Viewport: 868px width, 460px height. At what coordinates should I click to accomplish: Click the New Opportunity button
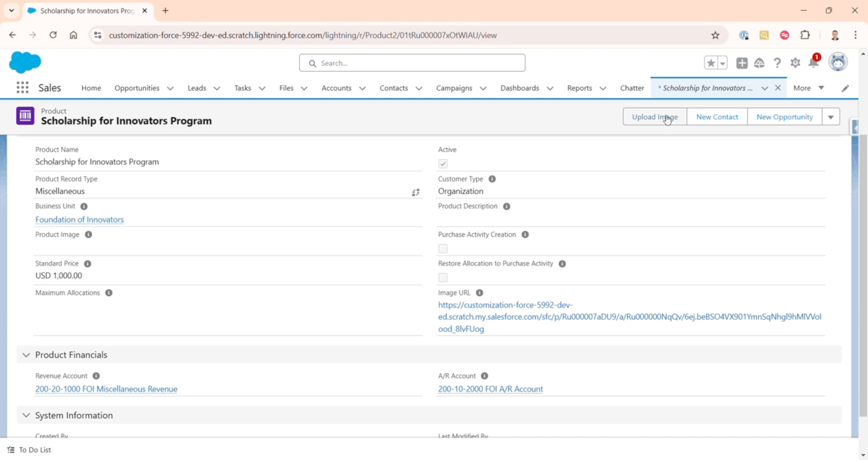784,117
